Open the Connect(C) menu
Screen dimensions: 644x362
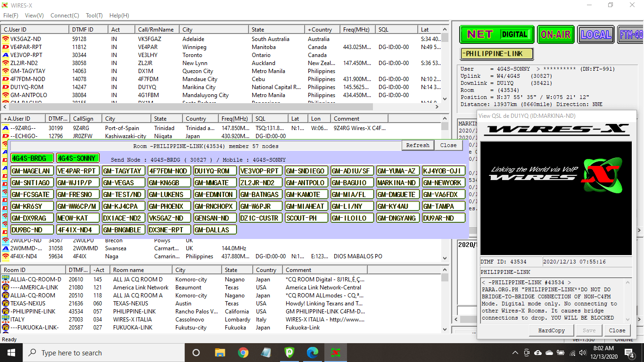coord(65,16)
